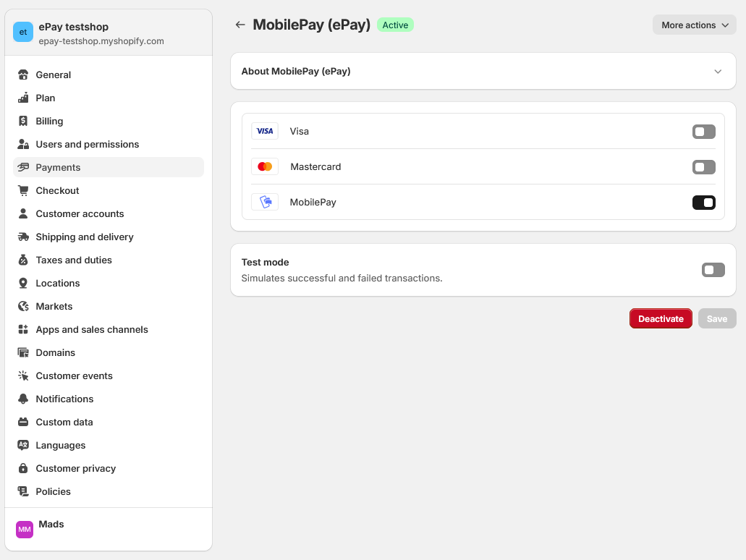
Task: Open the Mads user account profile
Action: pos(51,525)
